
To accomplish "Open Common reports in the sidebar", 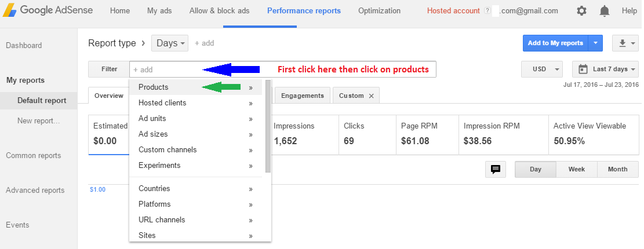I will click(x=33, y=155).
